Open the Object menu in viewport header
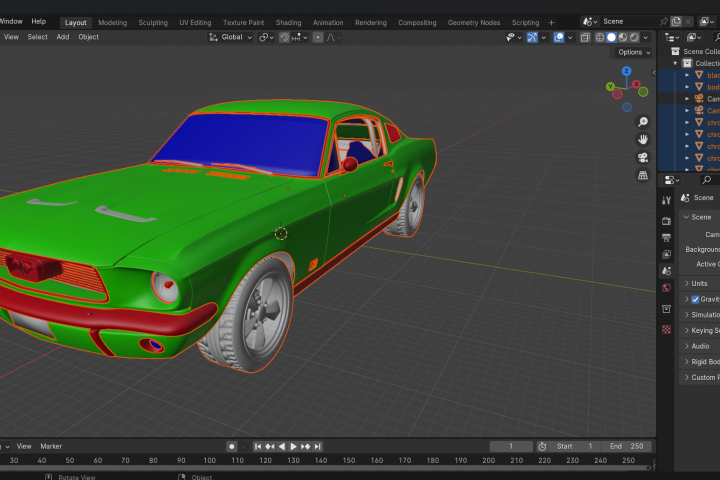This screenshot has width=720, height=480. [88, 37]
